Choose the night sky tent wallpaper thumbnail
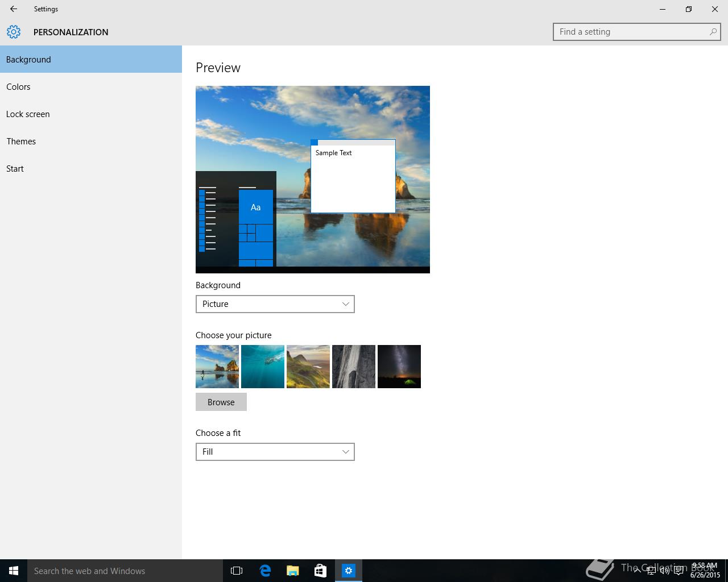The width and height of the screenshot is (728, 582). [x=399, y=367]
